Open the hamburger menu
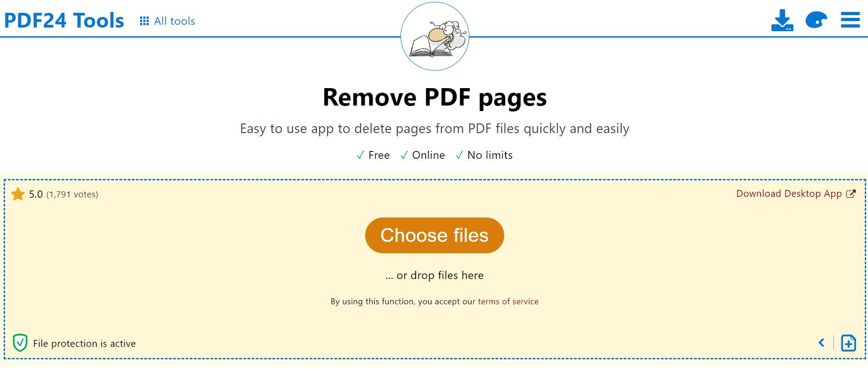Screen dimensions: 868x374 850,20
